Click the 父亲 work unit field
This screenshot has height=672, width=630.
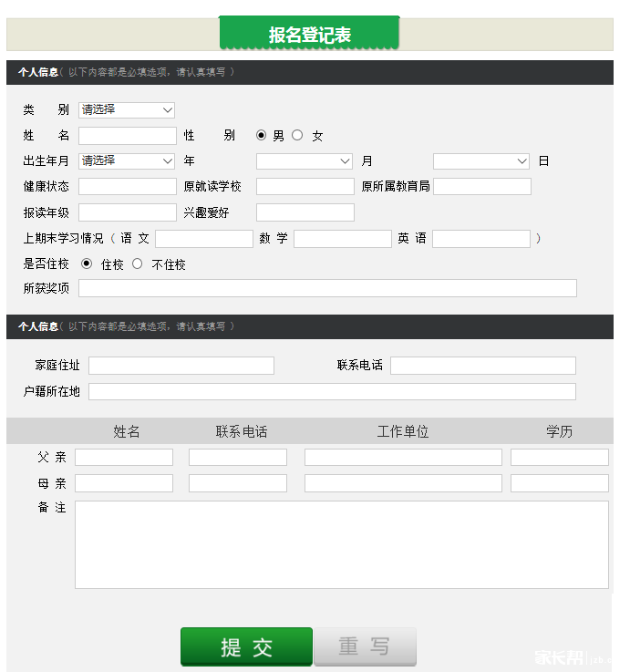(x=403, y=458)
